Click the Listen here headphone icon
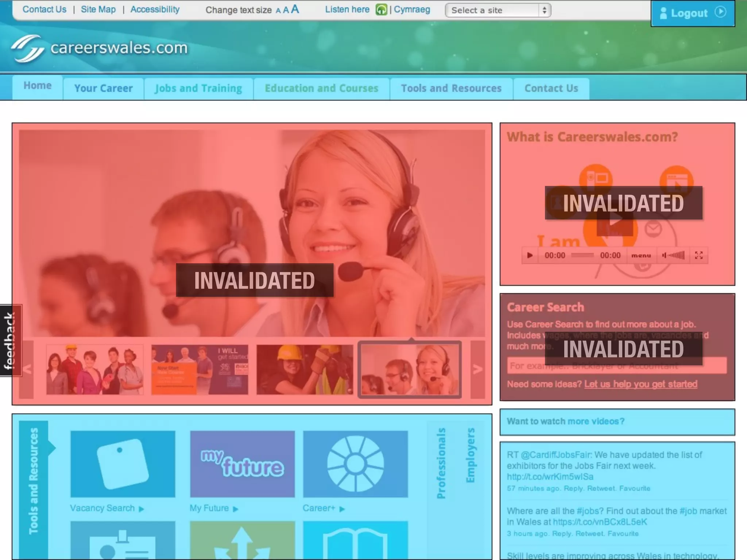The height and width of the screenshot is (560, 747). tap(381, 10)
